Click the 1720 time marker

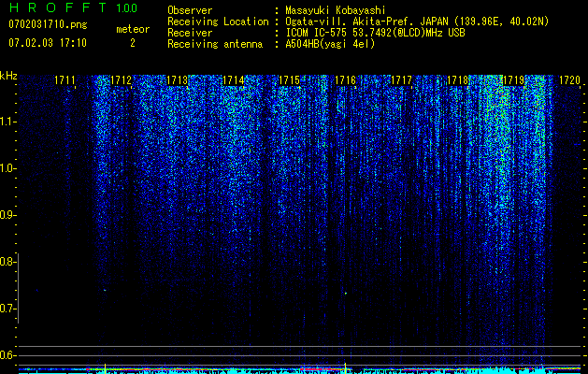tap(569, 80)
